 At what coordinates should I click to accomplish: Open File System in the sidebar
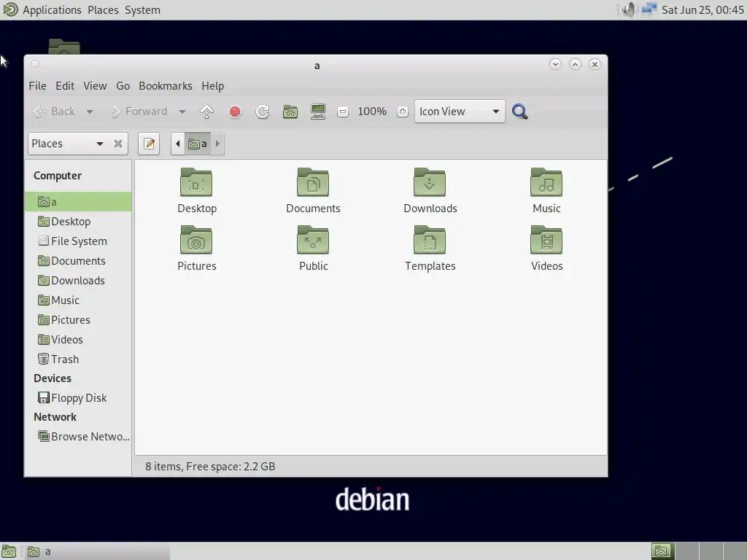point(78,241)
